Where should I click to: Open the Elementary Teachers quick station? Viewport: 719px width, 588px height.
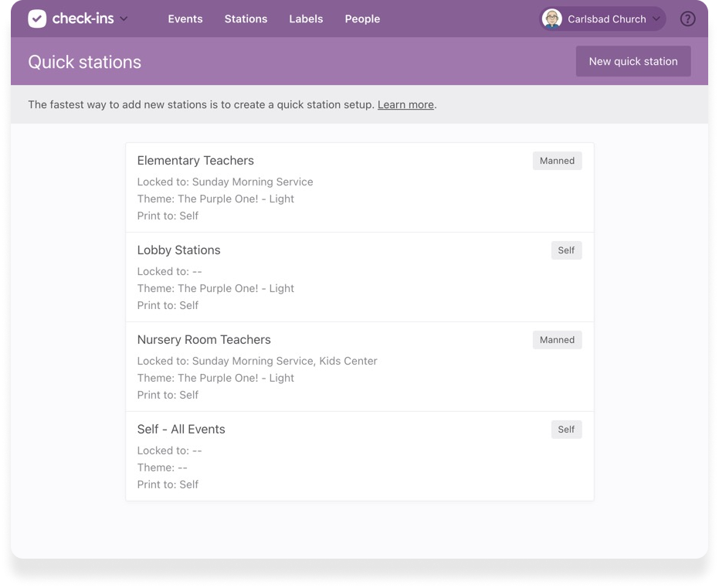click(195, 161)
